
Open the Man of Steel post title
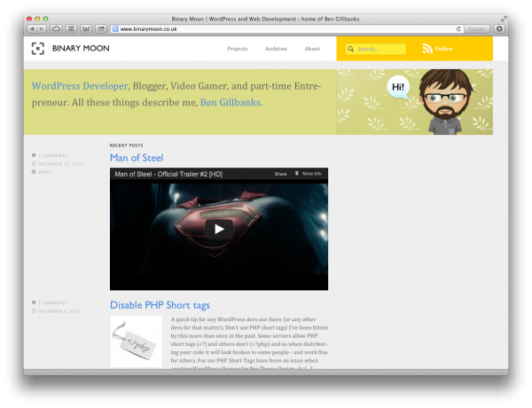click(137, 158)
